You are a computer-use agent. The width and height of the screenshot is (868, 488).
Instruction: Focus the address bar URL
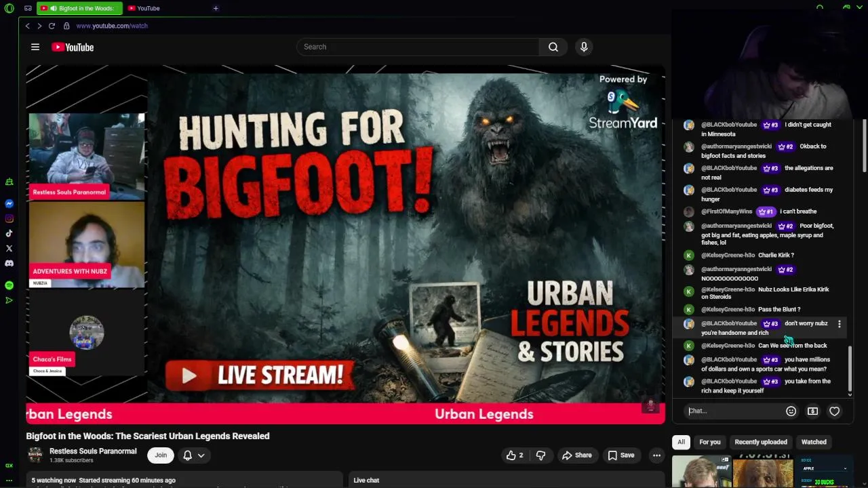pos(112,26)
